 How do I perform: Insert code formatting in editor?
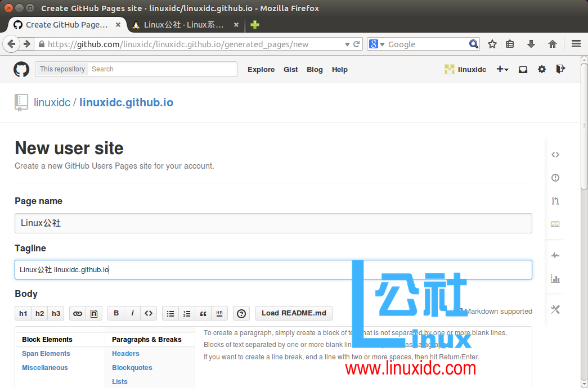click(149, 313)
